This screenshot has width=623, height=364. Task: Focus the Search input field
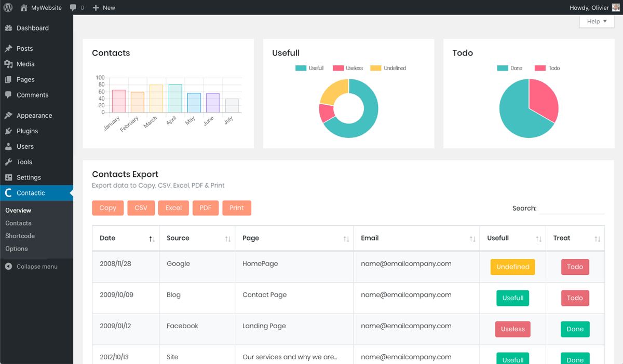572,208
